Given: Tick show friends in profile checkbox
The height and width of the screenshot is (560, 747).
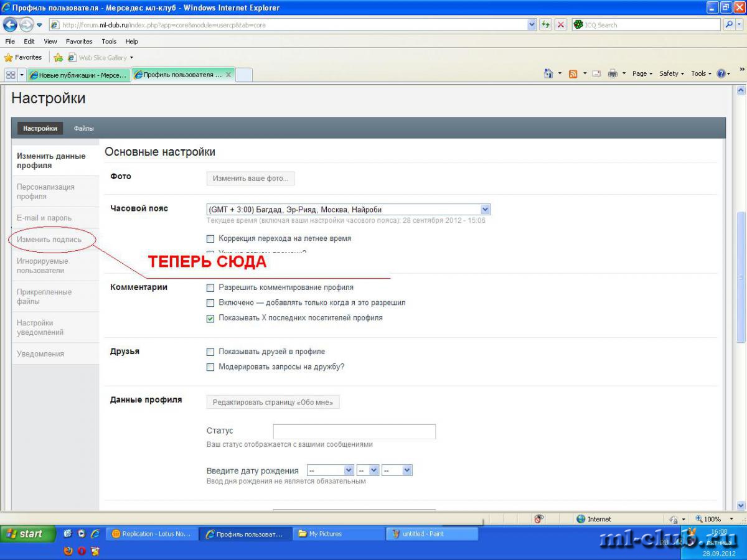Looking at the screenshot, I should 210,352.
